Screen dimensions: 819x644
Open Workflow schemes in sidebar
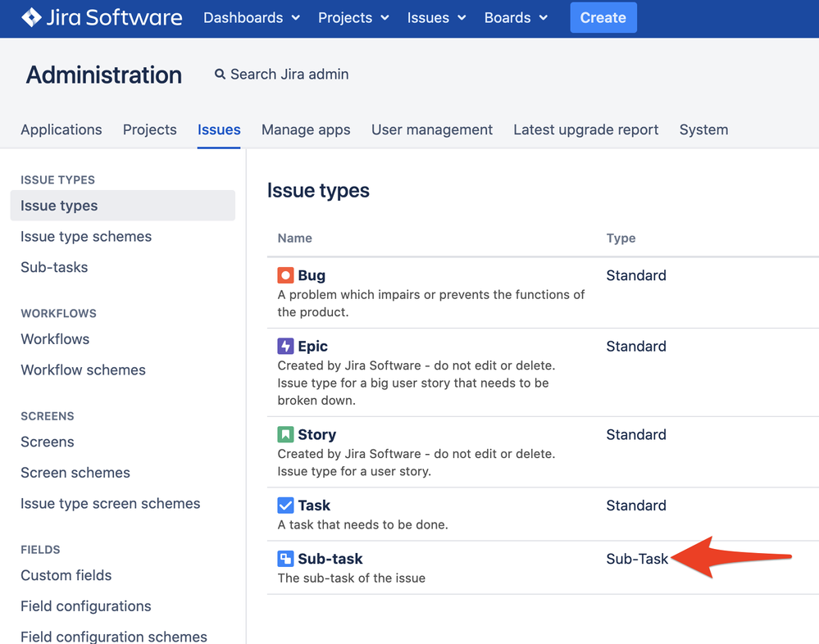click(x=83, y=370)
